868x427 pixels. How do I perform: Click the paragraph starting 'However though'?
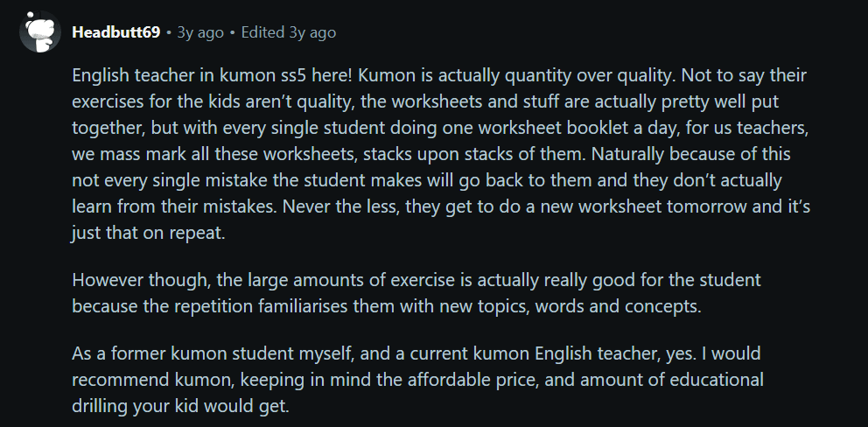coord(416,294)
